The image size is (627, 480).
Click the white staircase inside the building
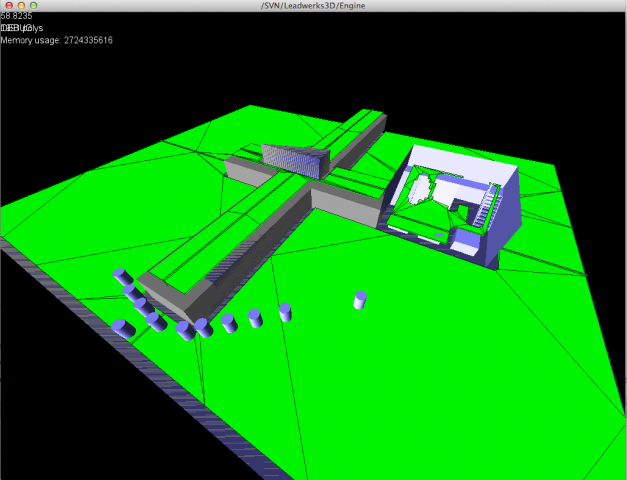(486, 207)
